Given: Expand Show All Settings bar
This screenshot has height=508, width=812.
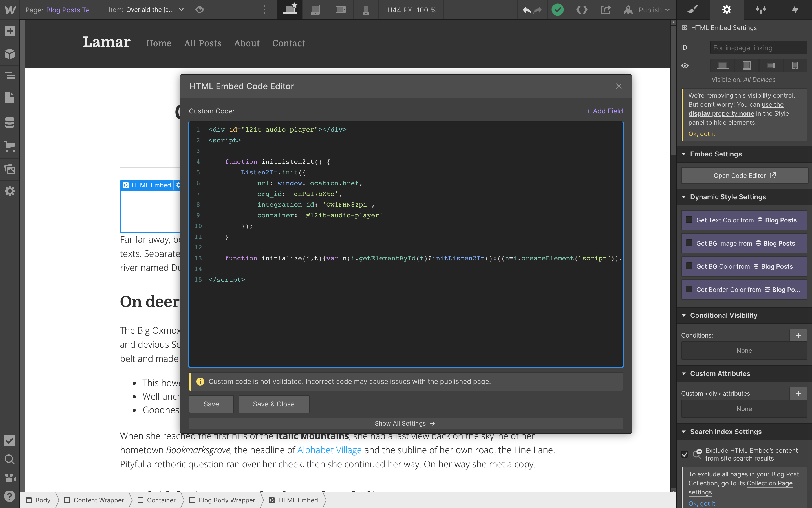Looking at the screenshot, I should 406,423.
